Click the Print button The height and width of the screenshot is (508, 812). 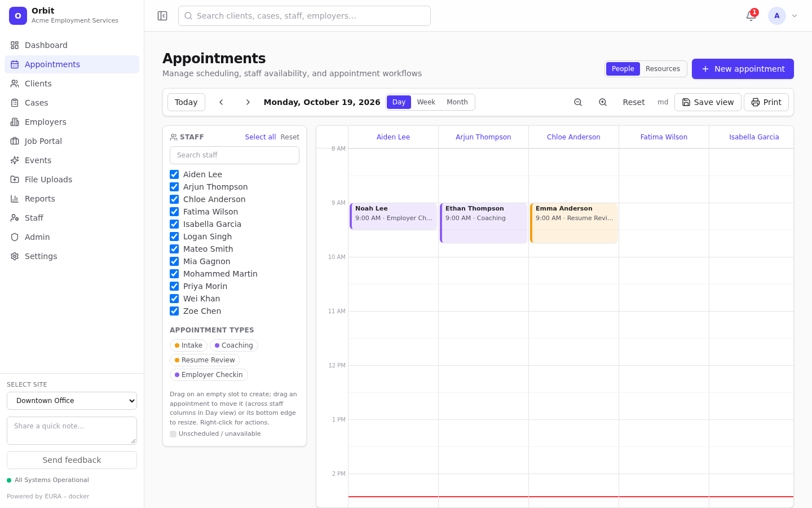click(x=766, y=102)
